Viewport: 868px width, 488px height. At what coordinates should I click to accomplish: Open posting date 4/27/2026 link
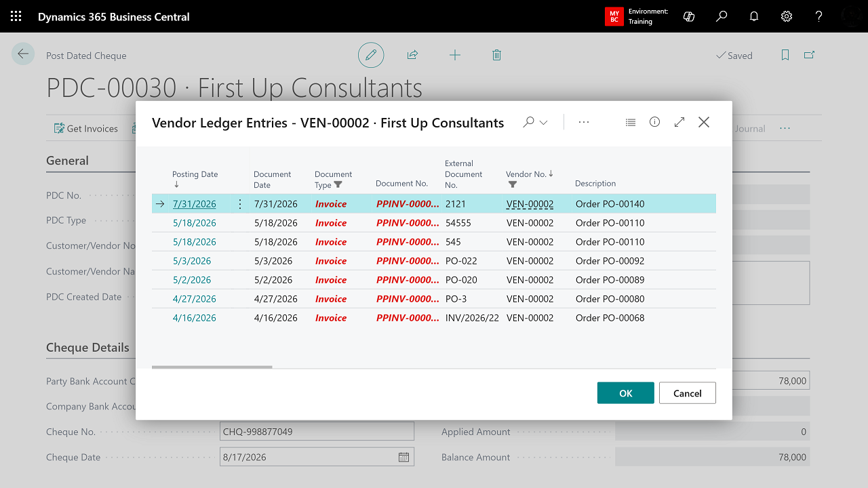click(195, 299)
